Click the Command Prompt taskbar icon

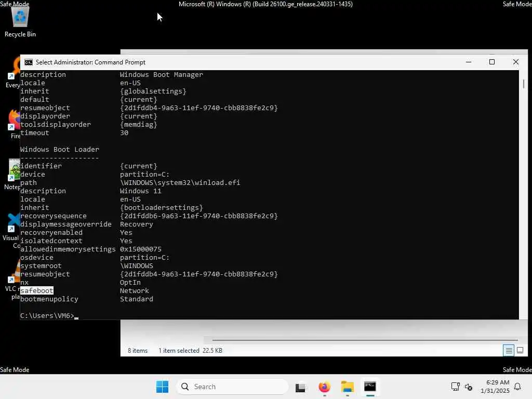tap(370, 387)
